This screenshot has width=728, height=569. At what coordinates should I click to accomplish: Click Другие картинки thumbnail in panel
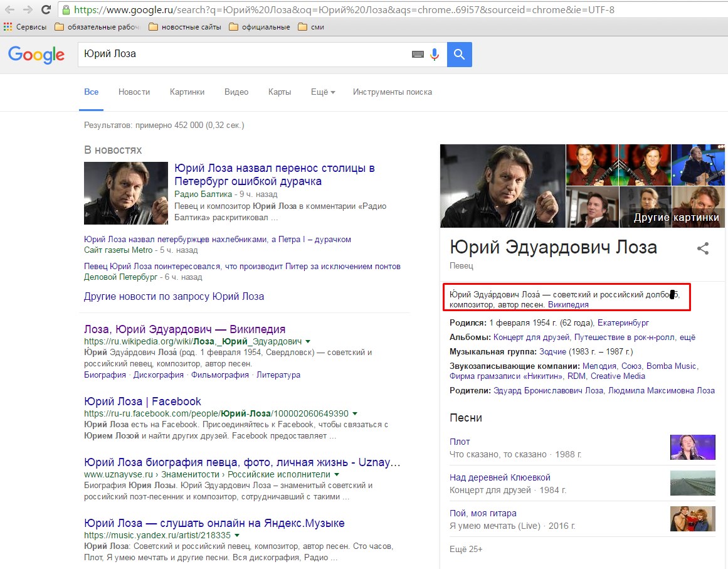click(676, 217)
